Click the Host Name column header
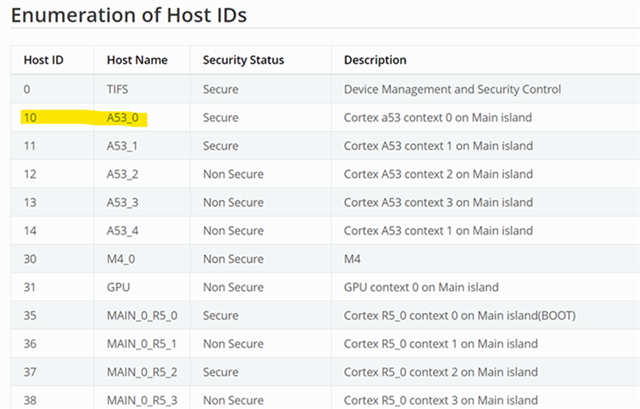 (x=137, y=60)
